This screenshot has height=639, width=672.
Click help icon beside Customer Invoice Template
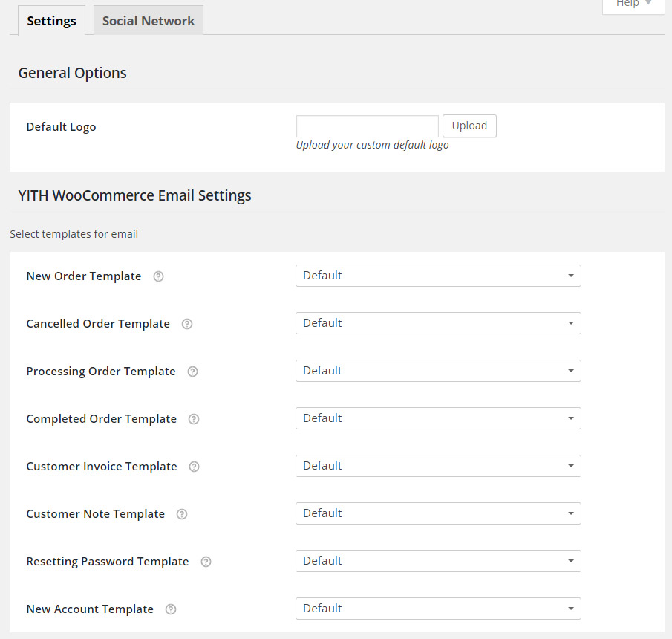[x=194, y=467]
